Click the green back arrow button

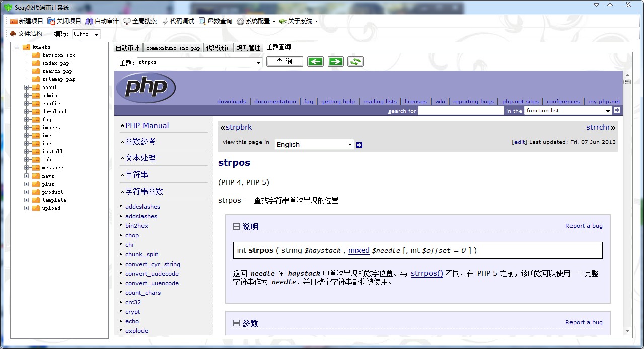point(316,62)
